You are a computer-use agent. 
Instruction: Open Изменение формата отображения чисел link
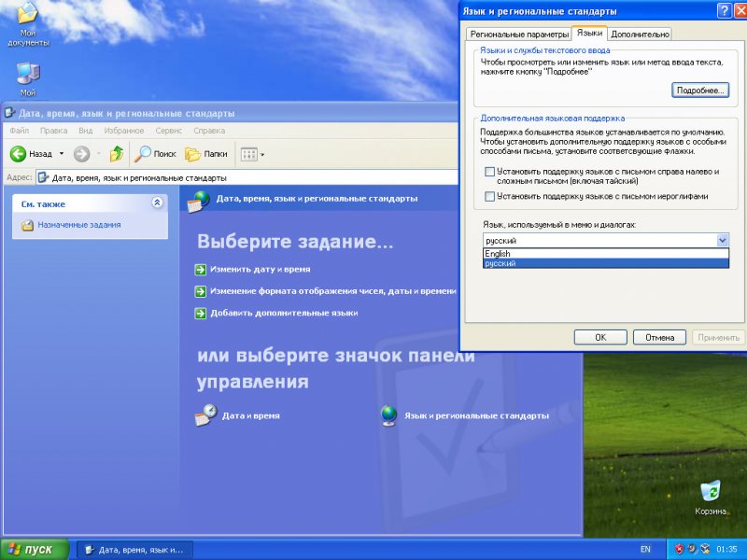333,291
